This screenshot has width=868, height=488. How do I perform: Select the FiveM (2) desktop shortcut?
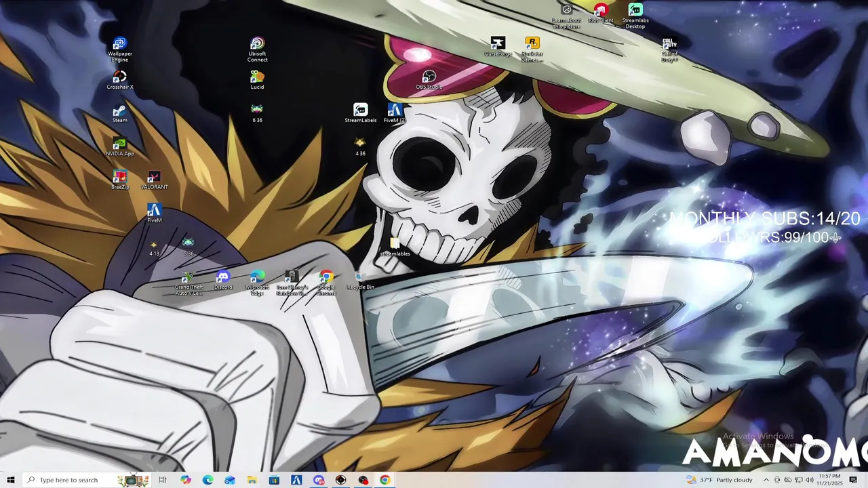[x=395, y=113]
